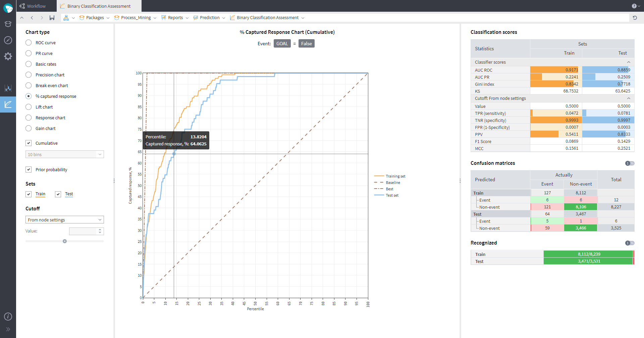644x338 pixels.
Task: Click the False event value button
Action: 306,44
